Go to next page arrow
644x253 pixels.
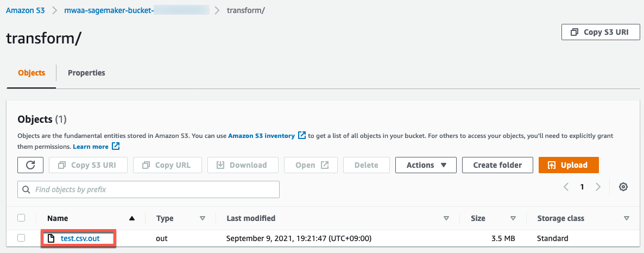(598, 187)
